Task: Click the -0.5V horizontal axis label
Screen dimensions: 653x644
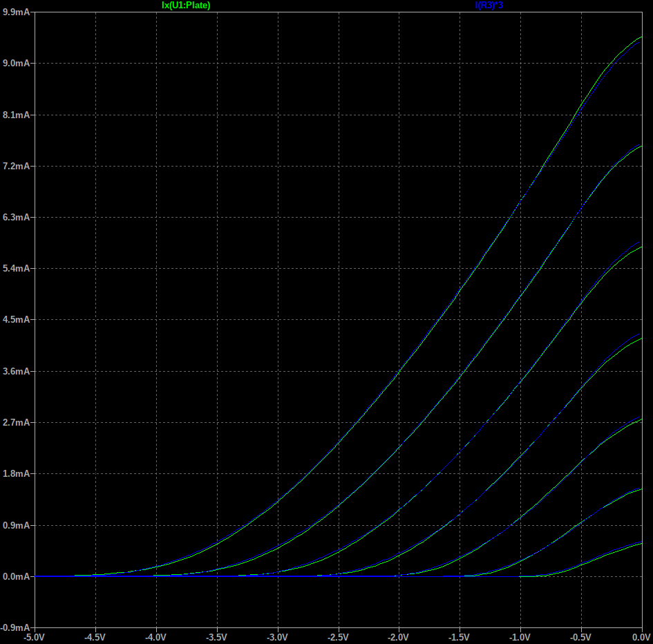Action: [581, 638]
